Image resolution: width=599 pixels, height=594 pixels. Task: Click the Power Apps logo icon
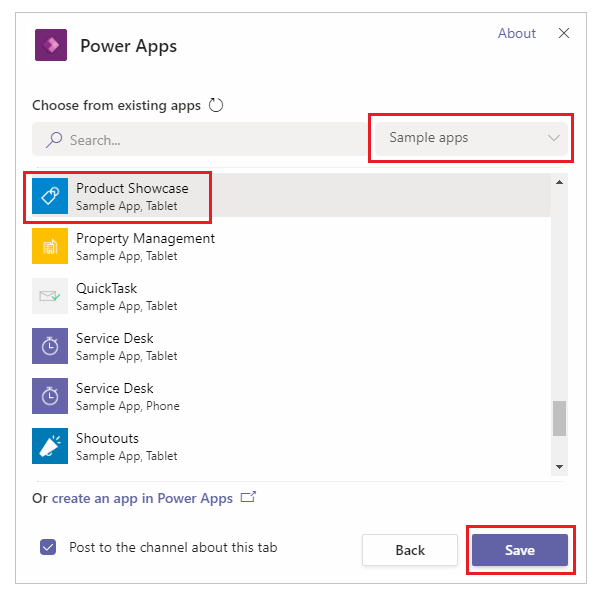pyautogui.click(x=51, y=45)
